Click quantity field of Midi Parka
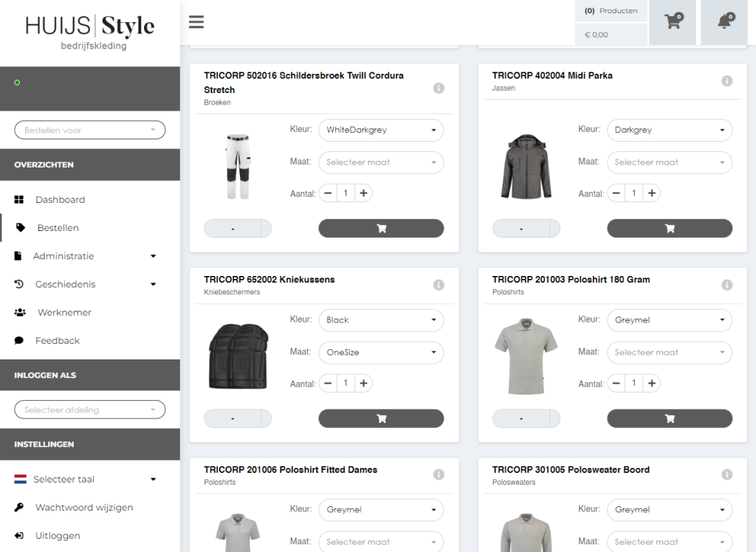The width and height of the screenshot is (756, 552). tap(634, 193)
